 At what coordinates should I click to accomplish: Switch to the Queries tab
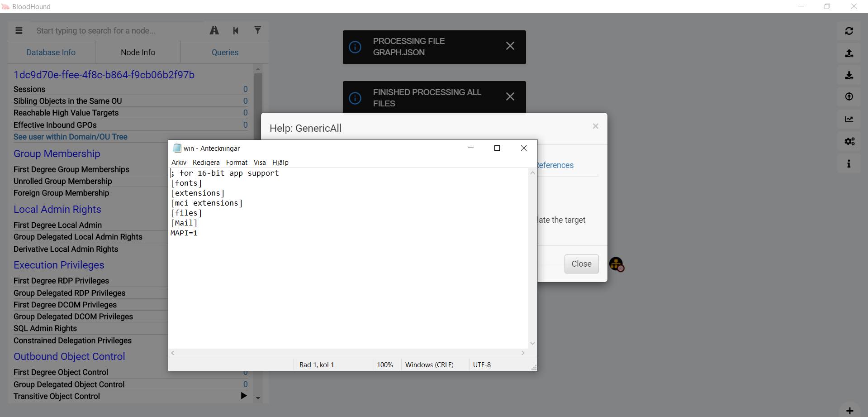click(x=225, y=52)
